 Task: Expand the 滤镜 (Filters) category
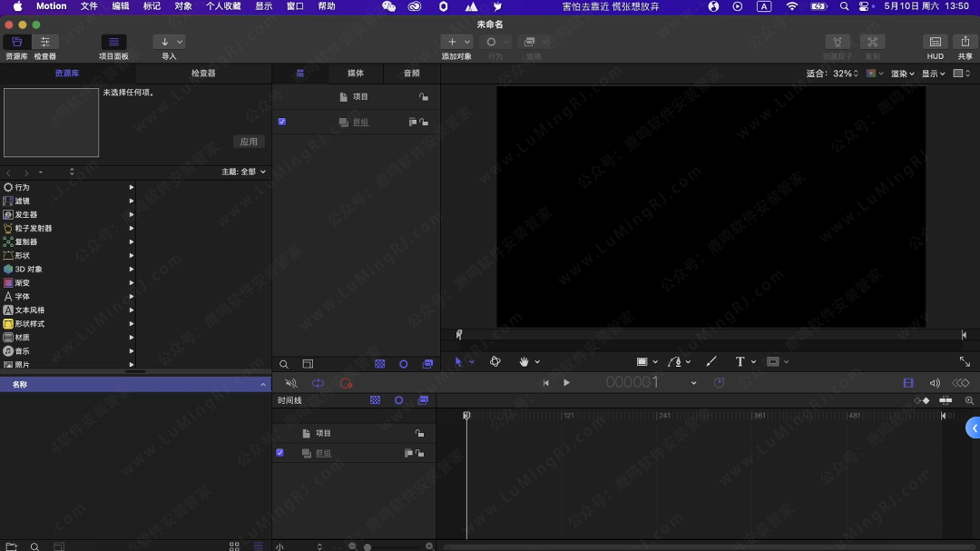[132, 201]
